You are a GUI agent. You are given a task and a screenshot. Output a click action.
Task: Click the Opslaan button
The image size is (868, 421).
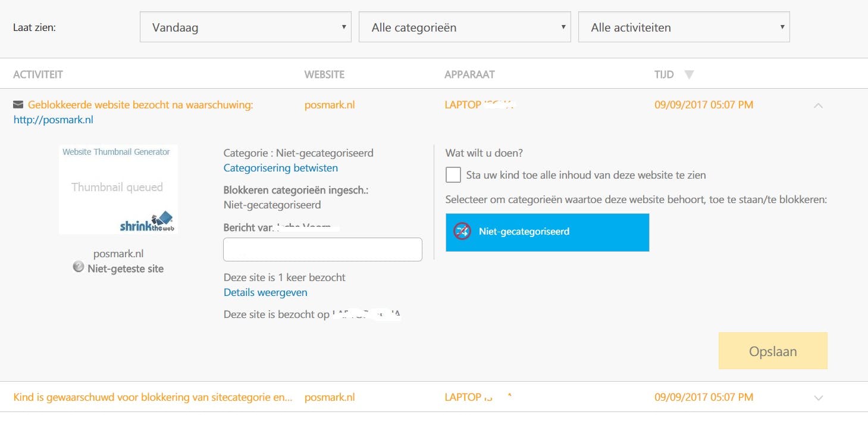click(x=773, y=351)
